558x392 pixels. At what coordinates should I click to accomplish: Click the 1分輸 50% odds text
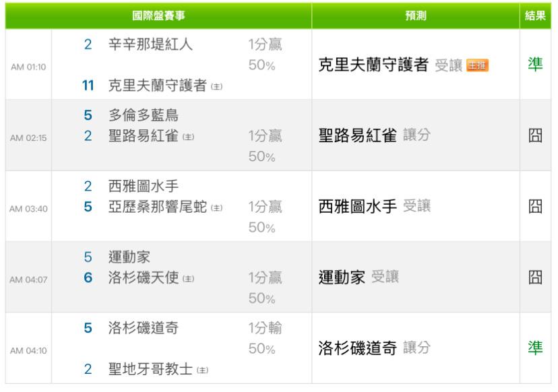(x=265, y=339)
